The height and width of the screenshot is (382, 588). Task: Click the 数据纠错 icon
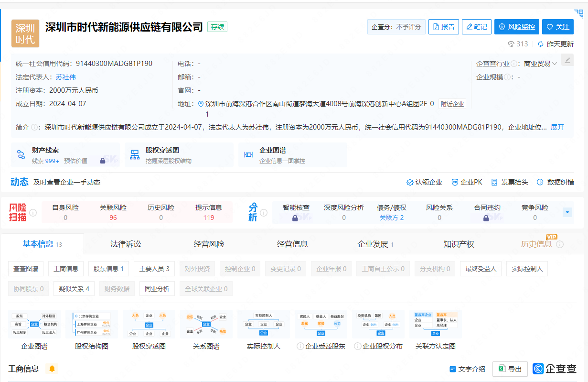pos(540,182)
